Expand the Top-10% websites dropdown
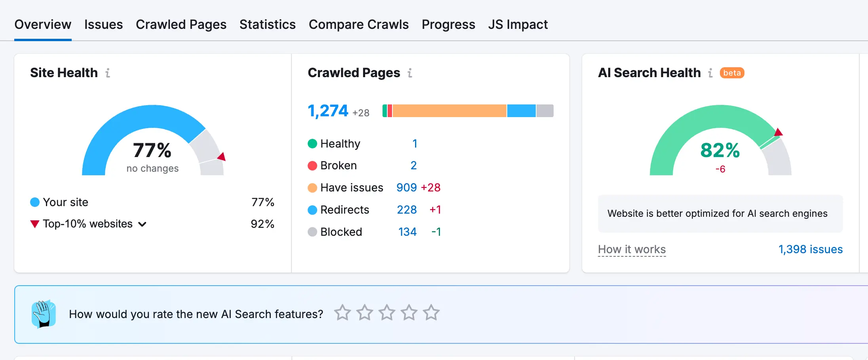The height and width of the screenshot is (360, 868). [143, 224]
